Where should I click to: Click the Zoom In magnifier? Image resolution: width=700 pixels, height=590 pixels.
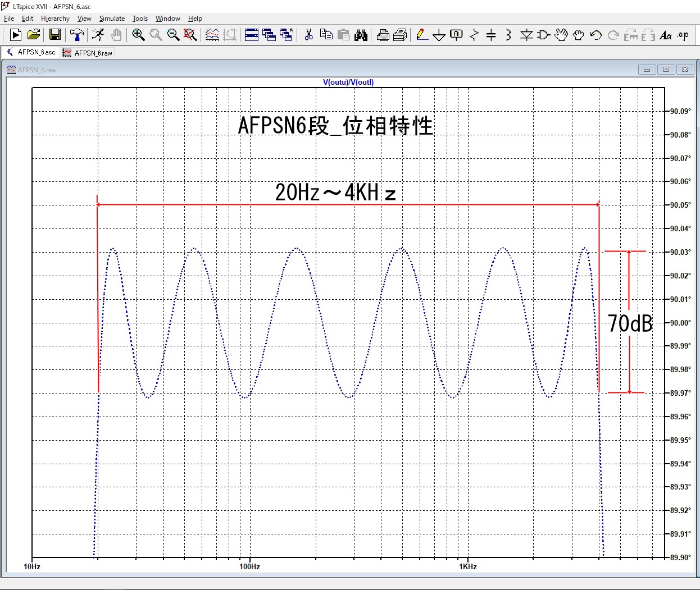138,35
